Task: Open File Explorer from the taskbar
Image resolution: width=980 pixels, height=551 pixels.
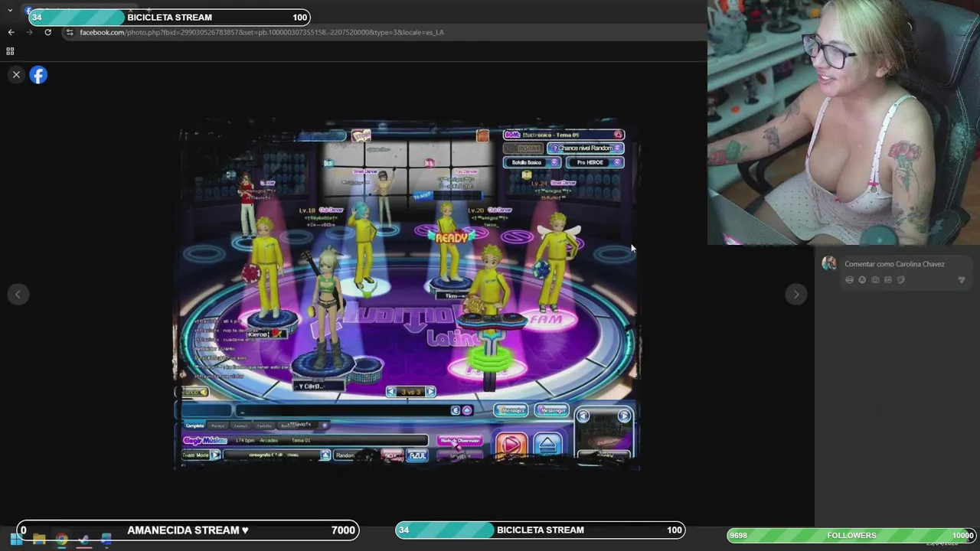Action: (39, 540)
